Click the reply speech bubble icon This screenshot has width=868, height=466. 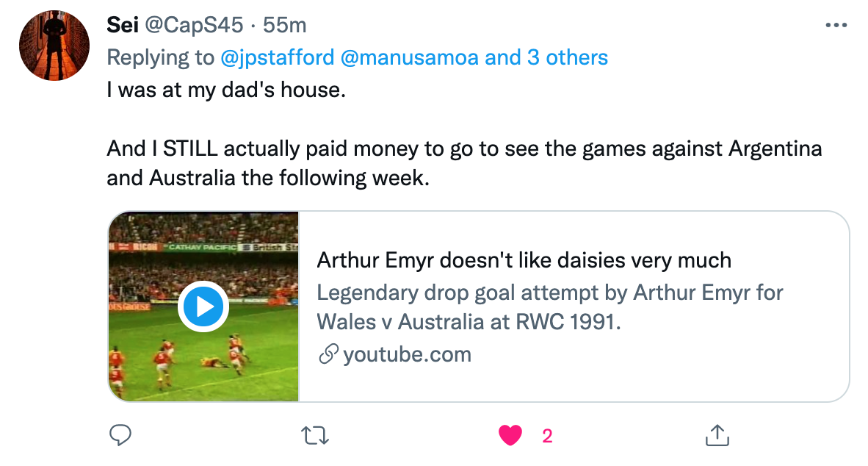coord(120,436)
